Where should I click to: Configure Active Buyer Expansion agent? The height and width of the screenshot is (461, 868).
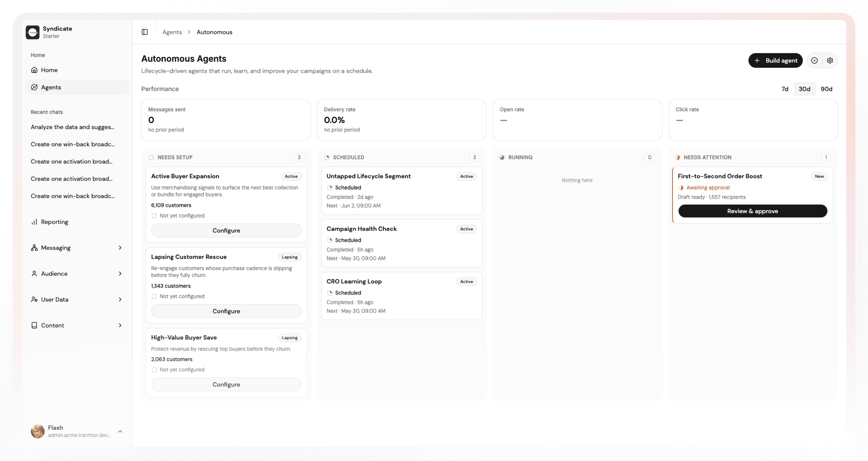[226, 230]
